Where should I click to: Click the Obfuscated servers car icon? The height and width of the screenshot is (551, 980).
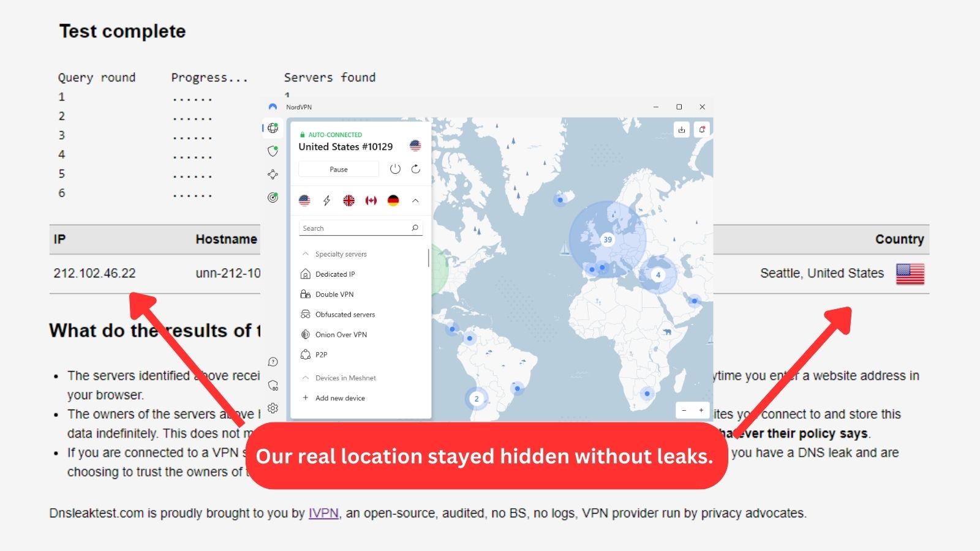[306, 315]
